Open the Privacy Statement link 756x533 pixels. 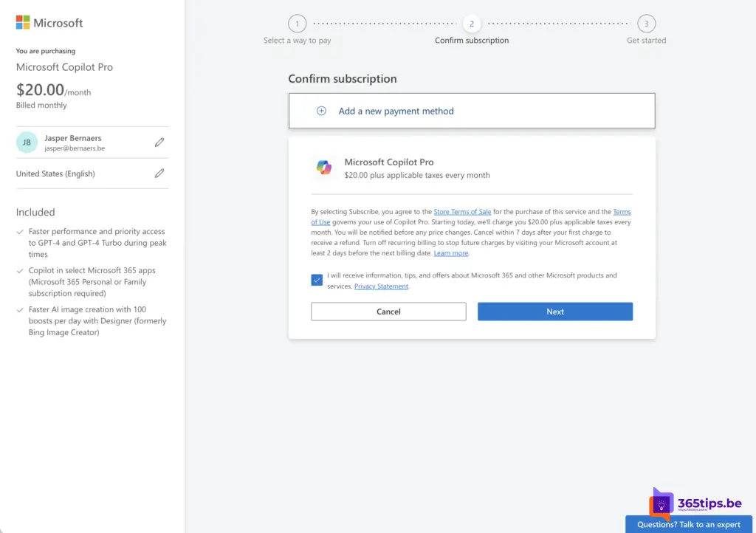pos(381,286)
